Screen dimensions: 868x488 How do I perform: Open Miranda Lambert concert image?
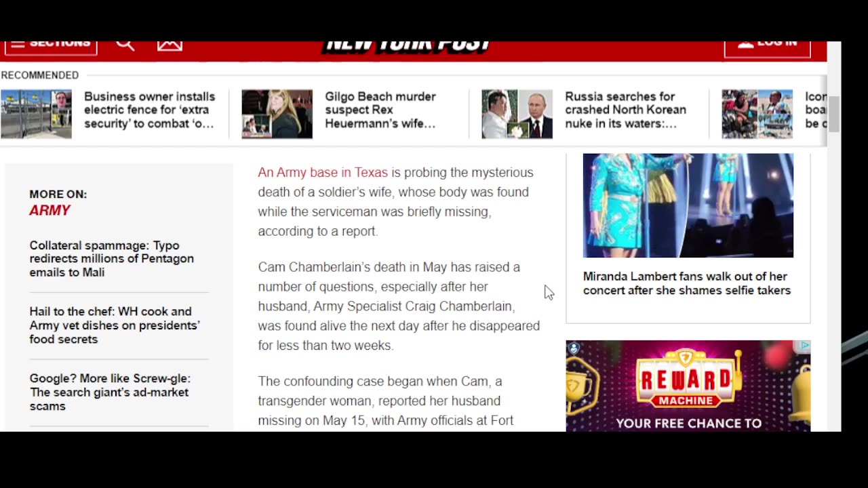coord(688,205)
